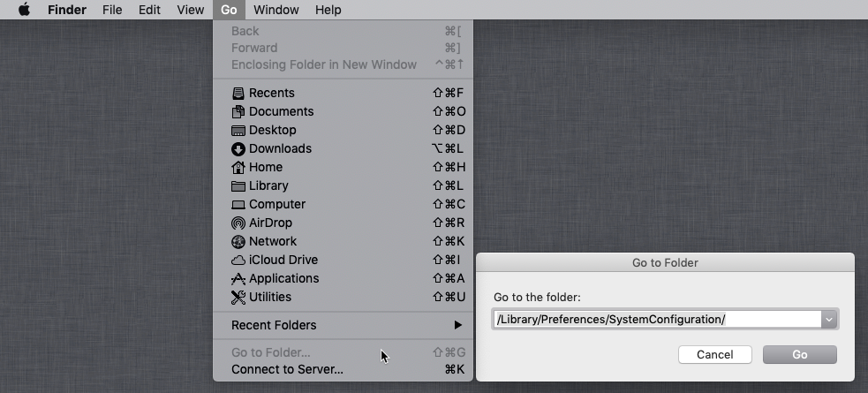Select Documents text in Go menu
The width and height of the screenshot is (868, 393).
click(x=281, y=111)
